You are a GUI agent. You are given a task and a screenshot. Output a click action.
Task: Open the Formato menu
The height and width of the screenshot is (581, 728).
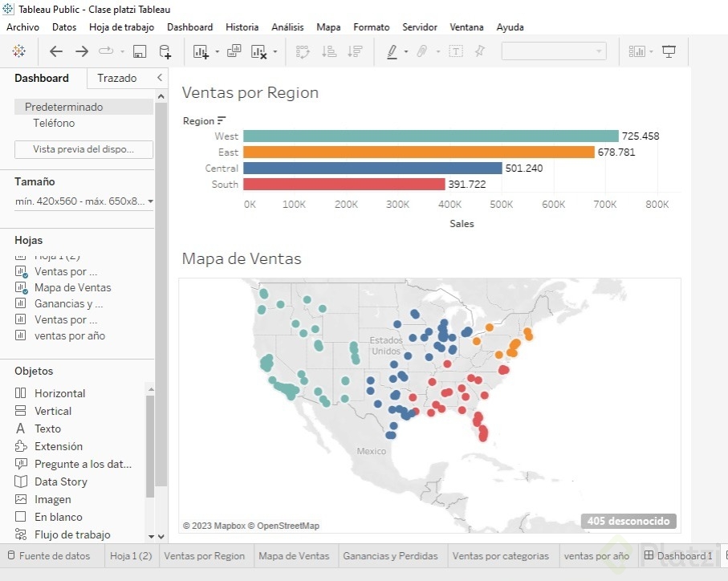click(x=372, y=27)
